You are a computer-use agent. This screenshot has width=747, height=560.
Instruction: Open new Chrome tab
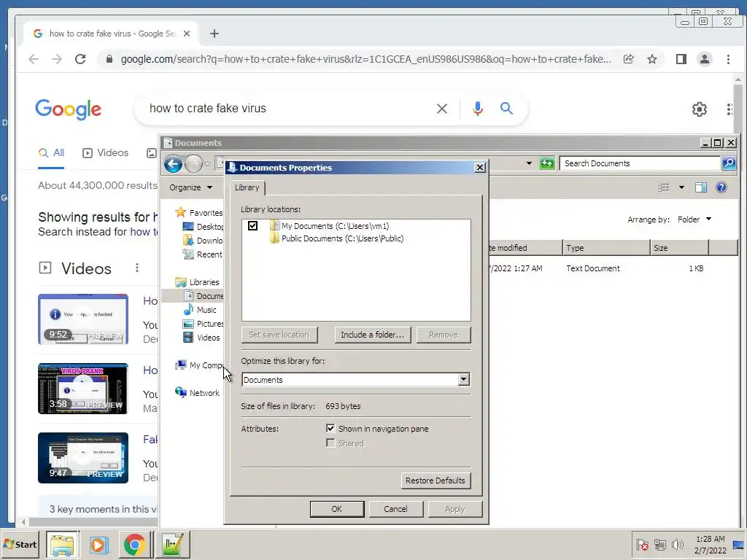pos(214,34)
